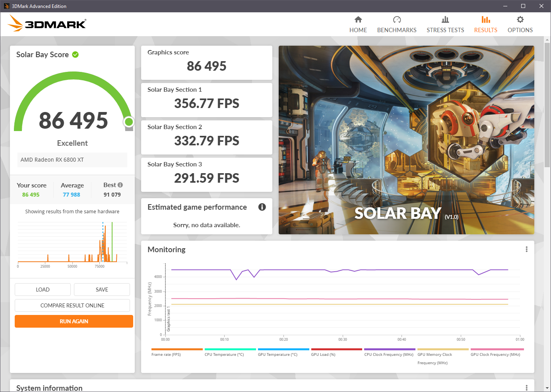The width and height of the screenshot is (551, 392).
Task: Click the SOLAR BAY title on the artwork
Action: (398, 213)
